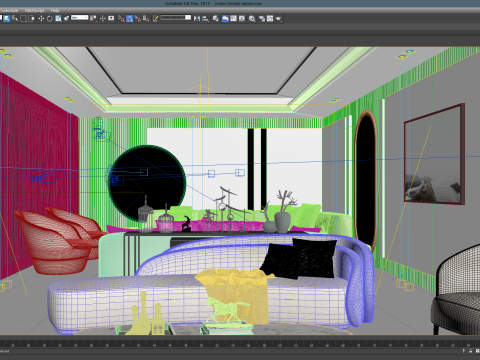
Task: Choose the Rectangular Selection Region flyout
Action: (23, 18)
